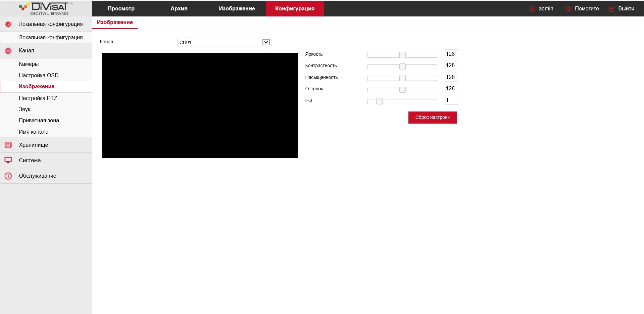Click the info icon beside Обслуживание
The height and width of the screenshot is (314, 644).
(8, 176)
